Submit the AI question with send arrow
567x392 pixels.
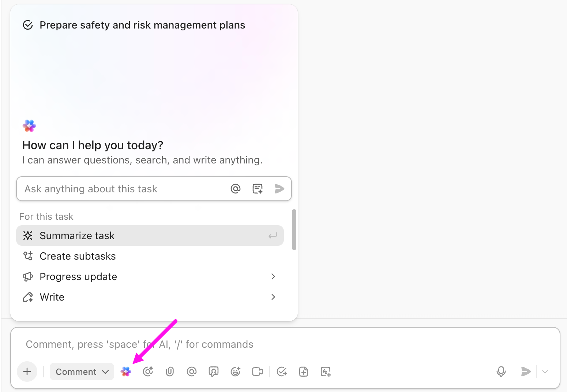pos(279,189)
